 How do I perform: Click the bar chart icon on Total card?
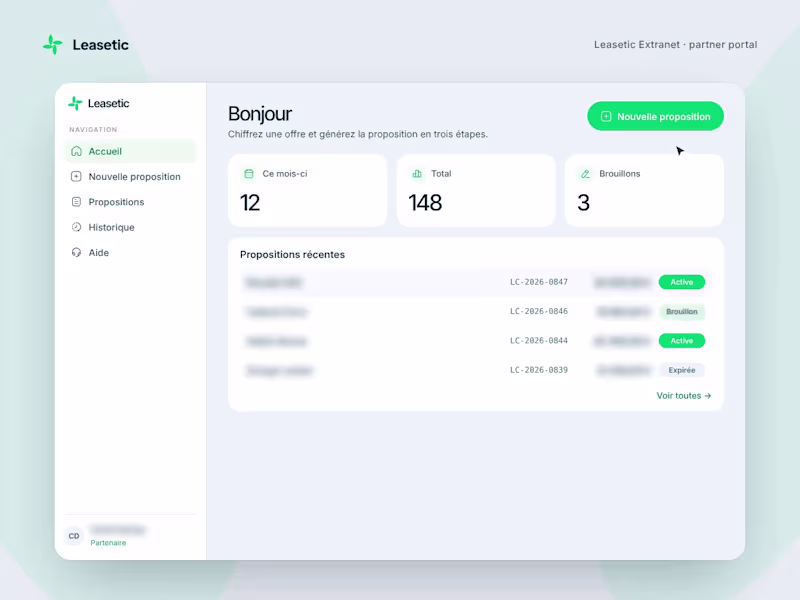coord(417,174)
